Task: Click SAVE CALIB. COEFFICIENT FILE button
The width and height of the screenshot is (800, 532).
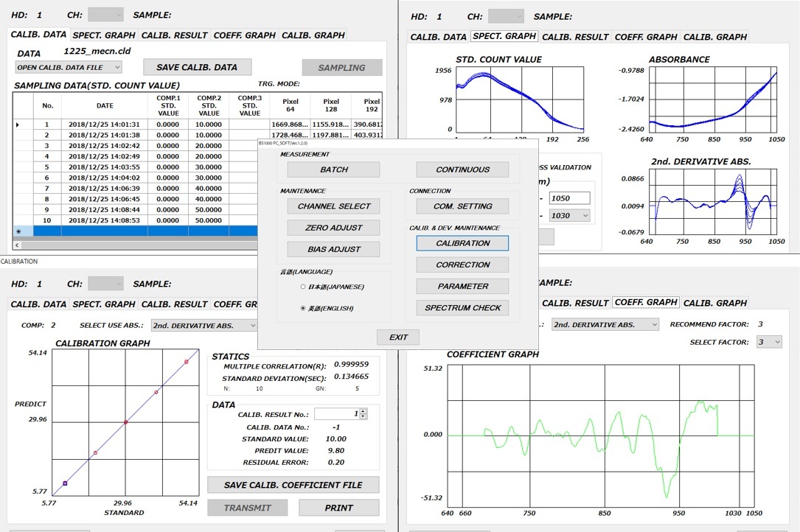Action: [x=293, y=485]
